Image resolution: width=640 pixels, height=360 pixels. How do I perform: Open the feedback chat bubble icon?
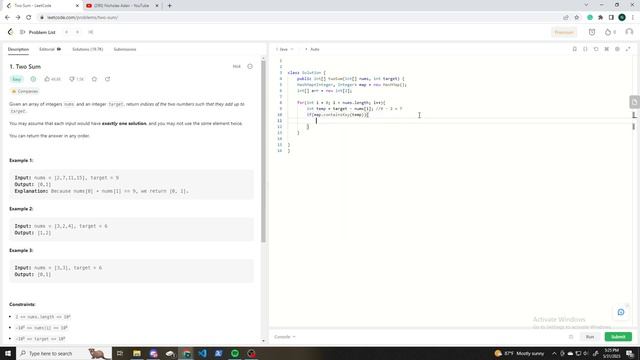(621, 312)
